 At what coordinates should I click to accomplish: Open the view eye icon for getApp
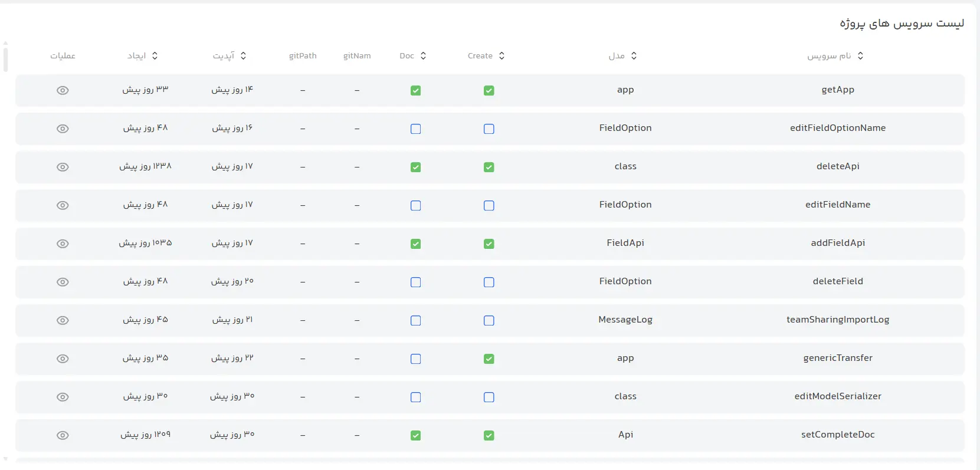[x=63, y=90]
